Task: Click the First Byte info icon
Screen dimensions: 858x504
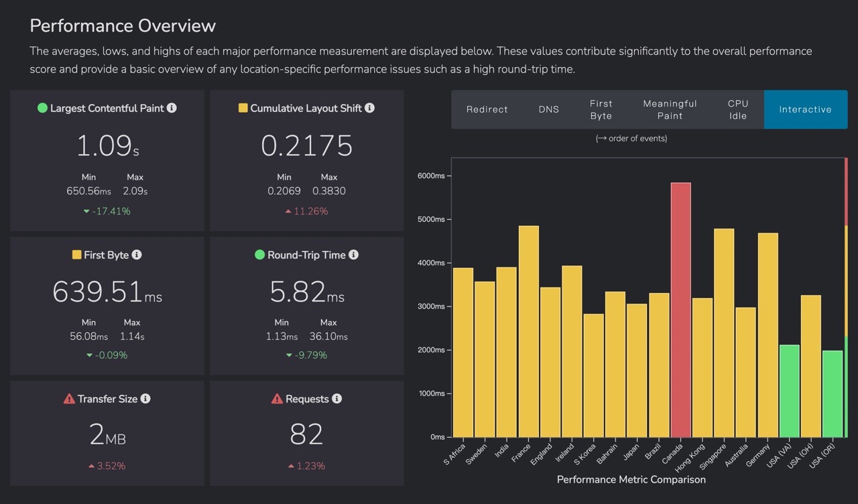Action: tap(137, 255)
